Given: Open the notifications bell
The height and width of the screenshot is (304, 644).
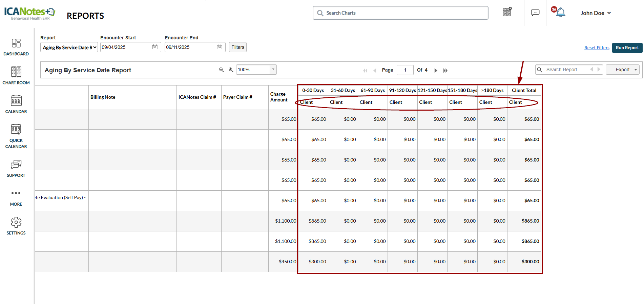Looking at the screenshot, I should (x=560, y=13).
